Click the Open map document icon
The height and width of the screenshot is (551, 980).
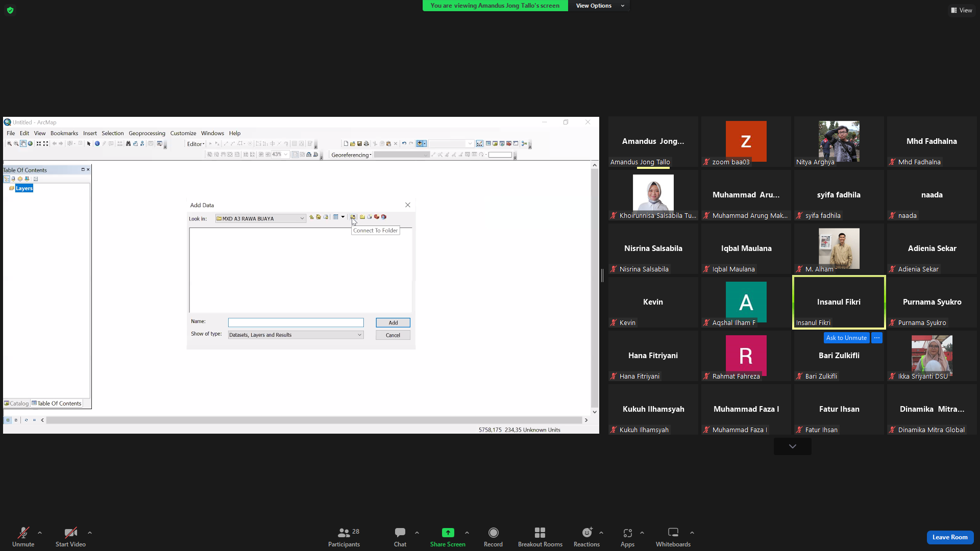[x=353, y=144]
